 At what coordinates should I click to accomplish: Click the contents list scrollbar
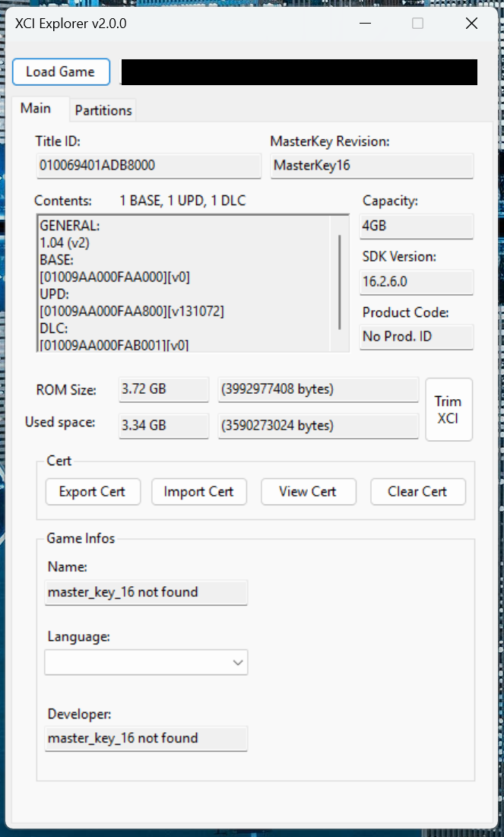340,282
